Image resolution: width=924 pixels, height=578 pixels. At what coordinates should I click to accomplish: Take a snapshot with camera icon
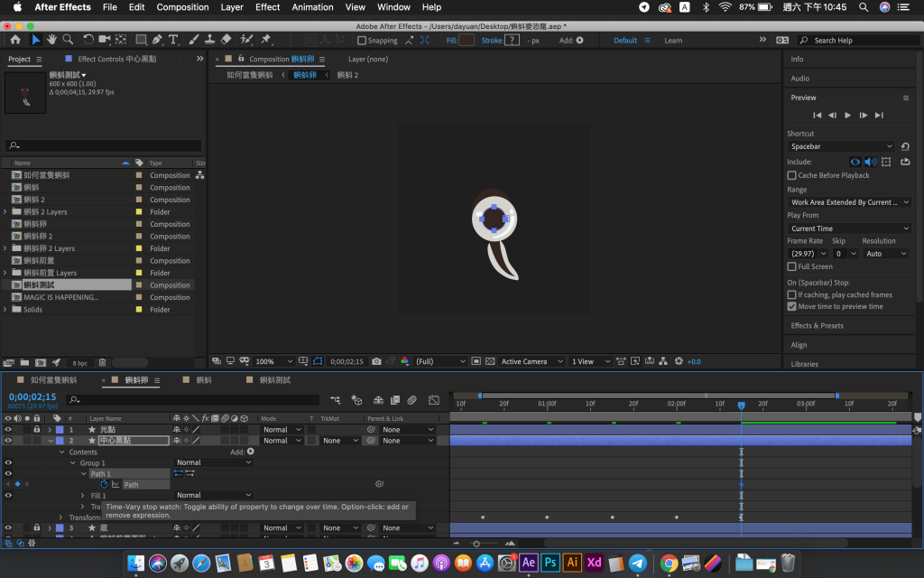[376, 361]
